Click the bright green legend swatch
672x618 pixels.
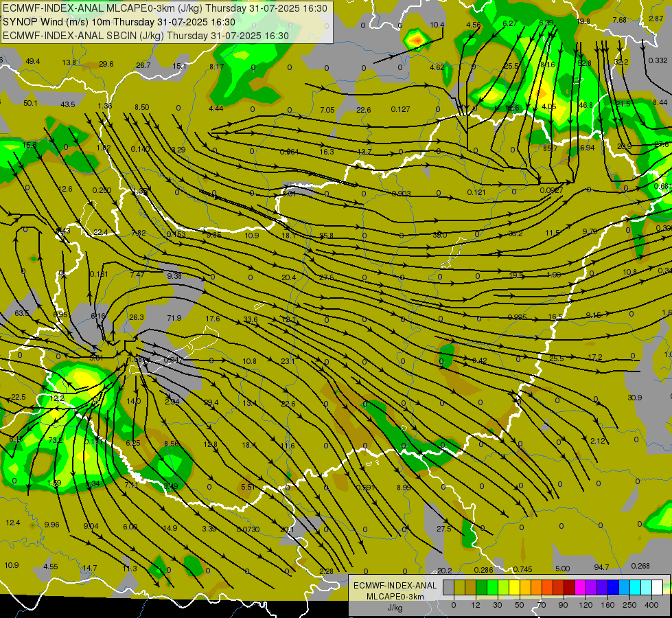492,587
